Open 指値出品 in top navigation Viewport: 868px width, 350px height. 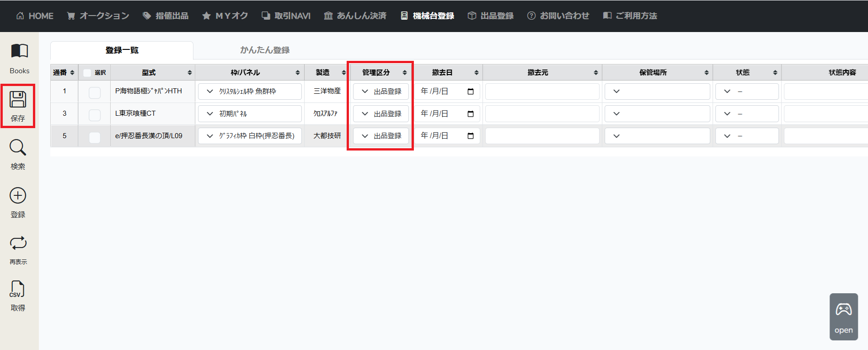(x=166, y=16)
